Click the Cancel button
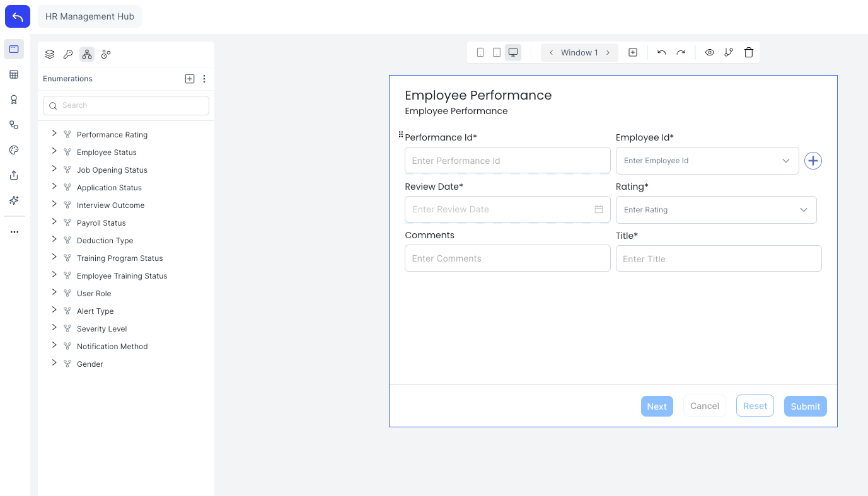This screenshot has height=496, width=868. 704,406
